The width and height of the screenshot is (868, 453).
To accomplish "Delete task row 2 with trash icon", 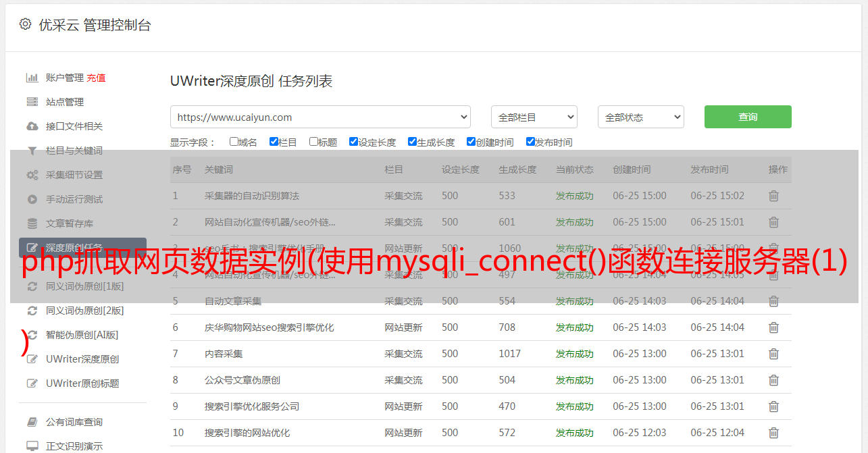I will 773,222.
